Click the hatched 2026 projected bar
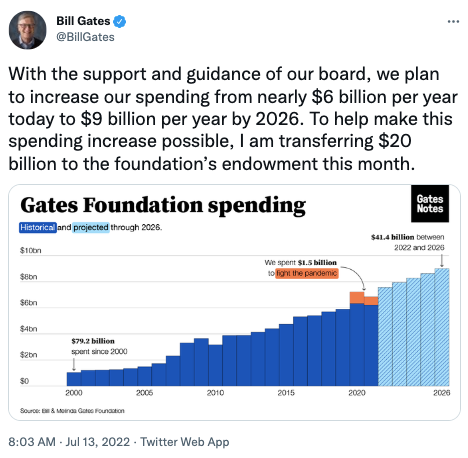This screenshot has height=458, width=468. click(442, 327)
